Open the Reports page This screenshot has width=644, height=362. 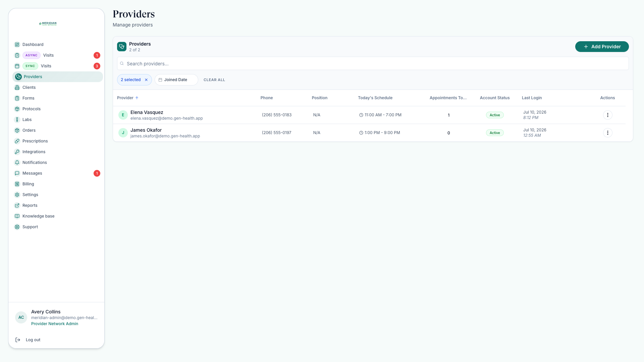click(57, 205)
